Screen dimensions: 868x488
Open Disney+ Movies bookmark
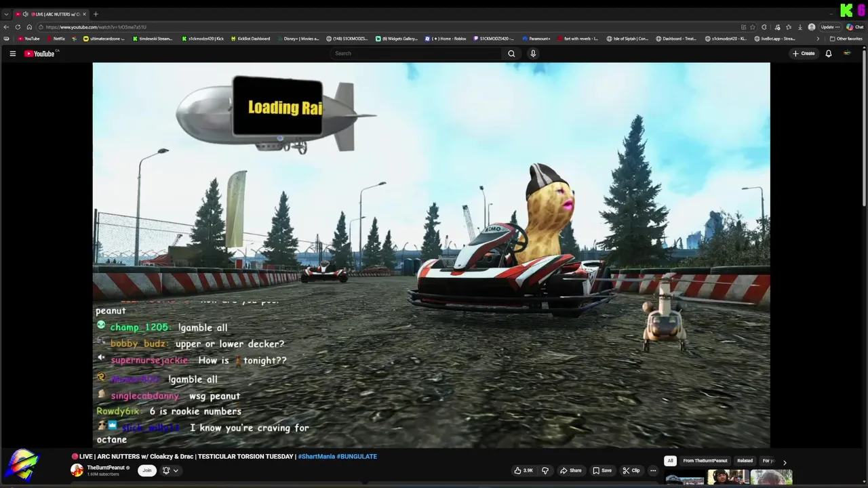pos(298,39)
